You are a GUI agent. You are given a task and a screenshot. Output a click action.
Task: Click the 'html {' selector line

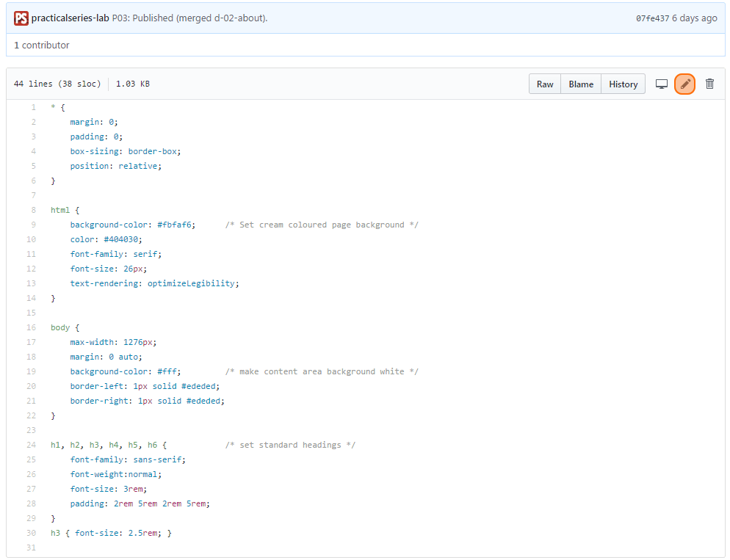(x=65, y=210)
